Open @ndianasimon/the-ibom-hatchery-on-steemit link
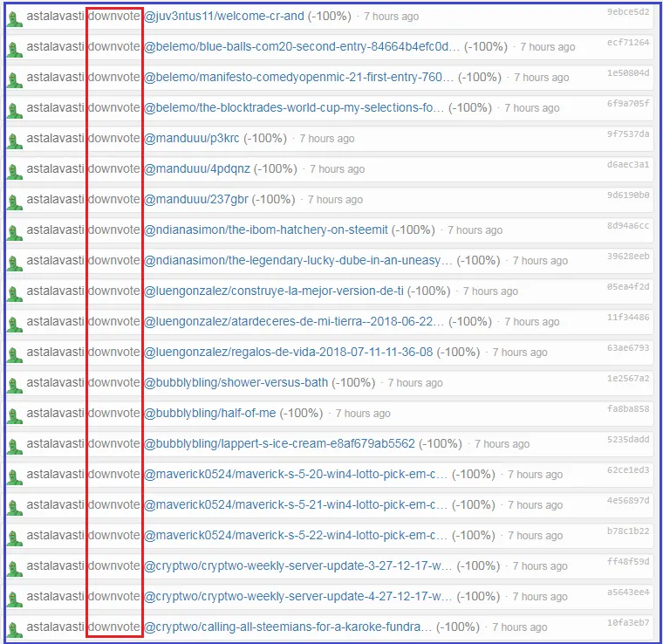663x644 pixels. tap(266, 230)
